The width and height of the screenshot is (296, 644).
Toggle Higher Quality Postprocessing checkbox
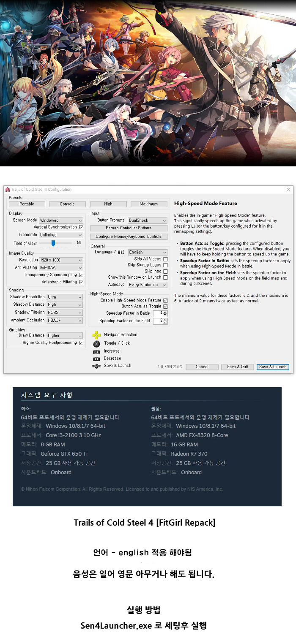(81, 343)
